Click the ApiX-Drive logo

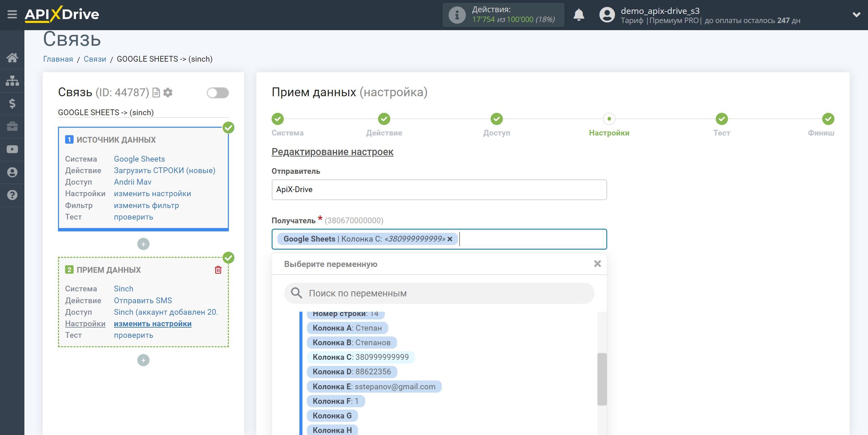pyautogui.click(x=62, y=14)
